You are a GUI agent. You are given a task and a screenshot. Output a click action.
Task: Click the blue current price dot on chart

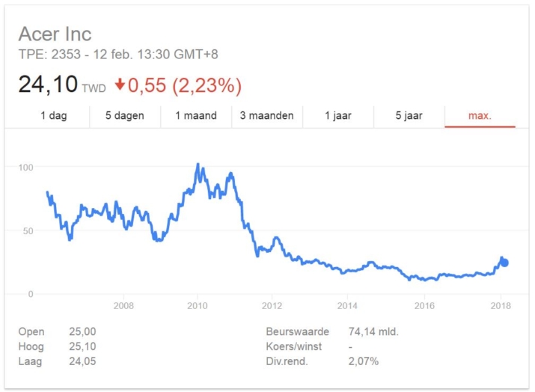504,263
